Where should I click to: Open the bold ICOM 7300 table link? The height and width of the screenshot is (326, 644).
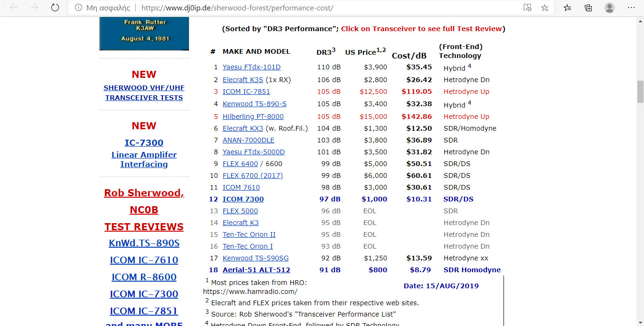[x=243, y=199]
